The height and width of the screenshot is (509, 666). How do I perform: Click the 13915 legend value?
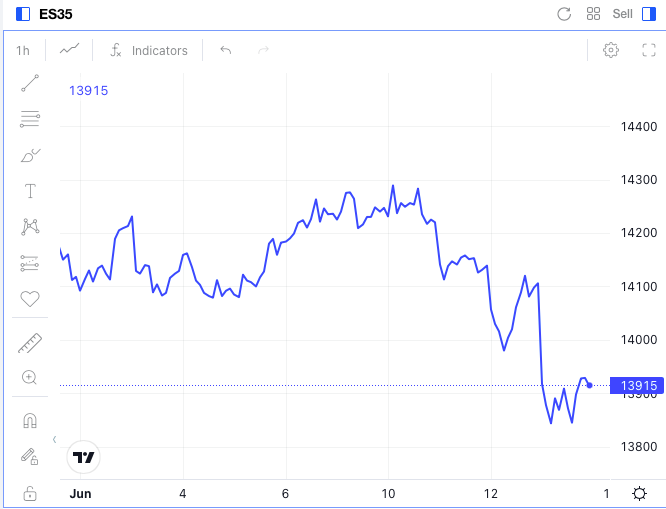(x=88, y=90)
